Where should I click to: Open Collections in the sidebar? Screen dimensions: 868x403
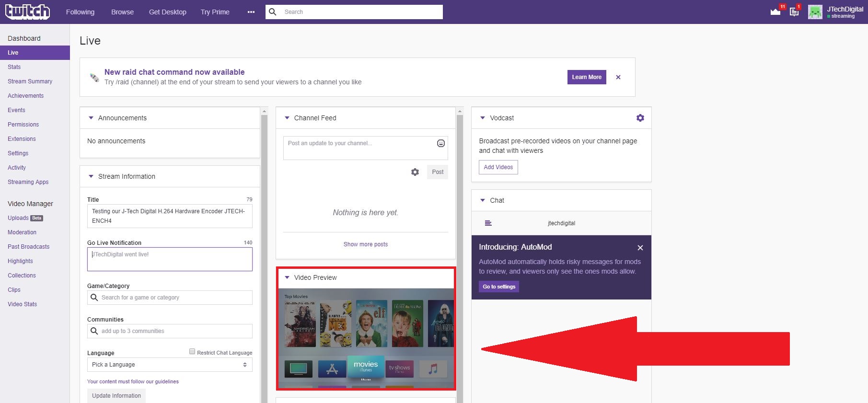point(22,276)
